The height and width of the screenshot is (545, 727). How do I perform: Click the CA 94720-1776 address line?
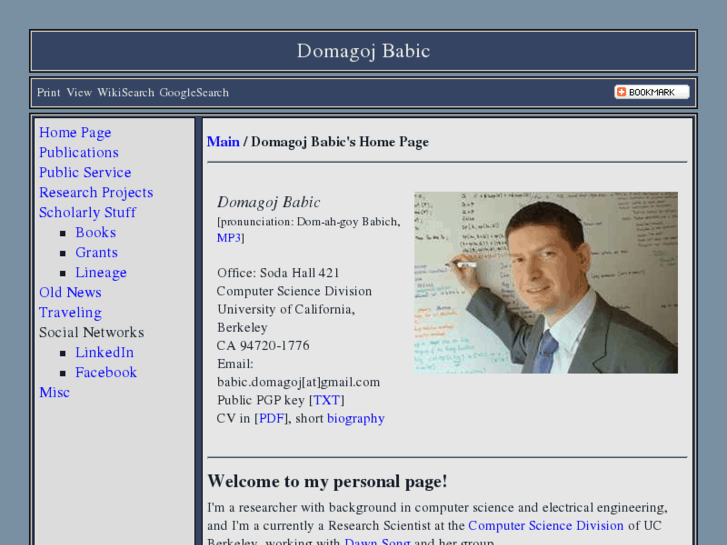tap(263, 346)
